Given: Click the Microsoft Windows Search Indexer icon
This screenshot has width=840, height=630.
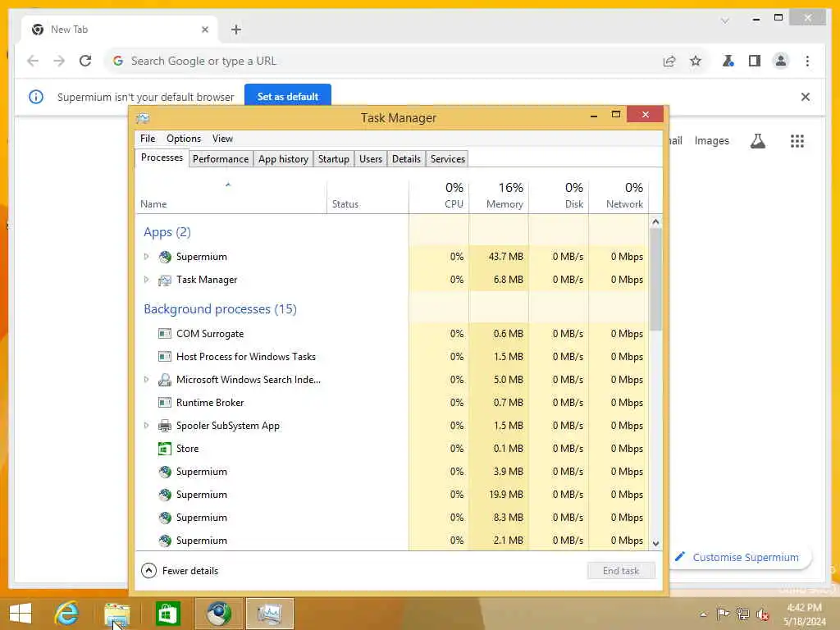Looking at the screenshot, I should (x=165, y=380).
